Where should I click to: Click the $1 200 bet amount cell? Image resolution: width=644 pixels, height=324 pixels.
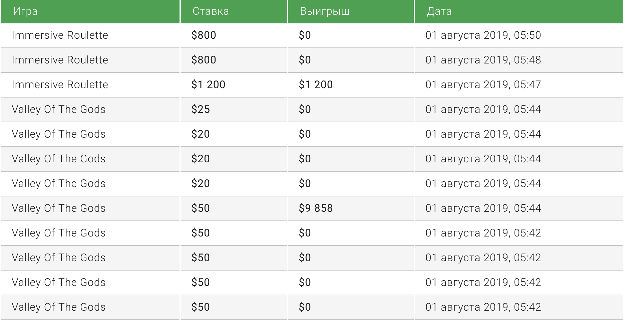tap(208, 85)
